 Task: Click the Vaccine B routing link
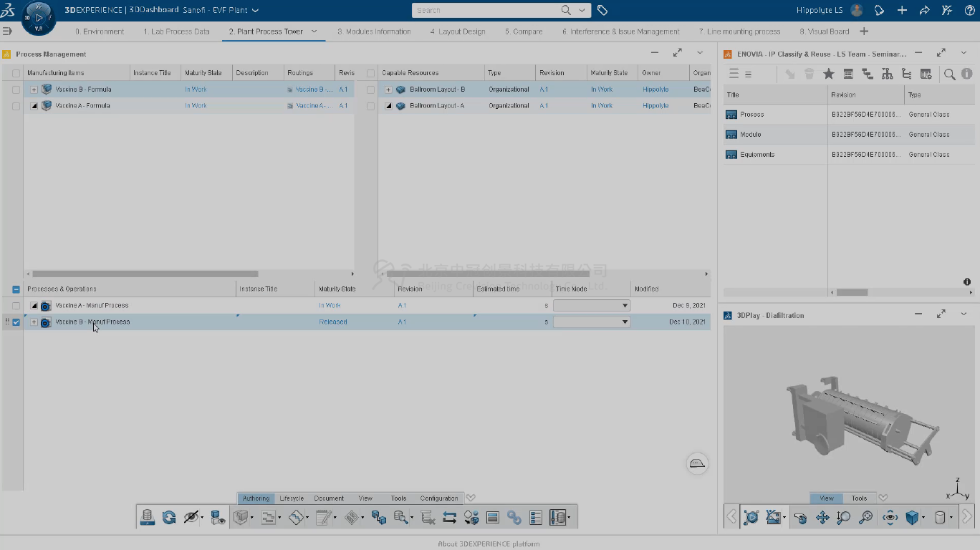click(x=314, y=90)
